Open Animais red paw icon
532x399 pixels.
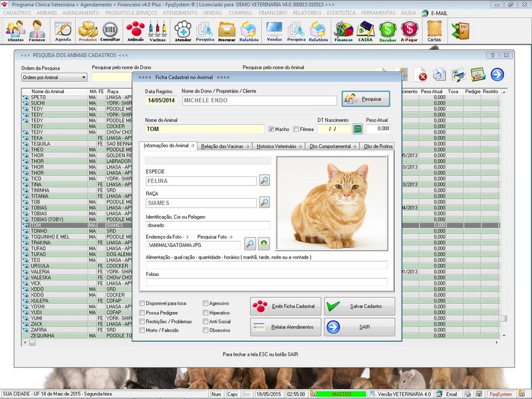(x=136, y=31)
